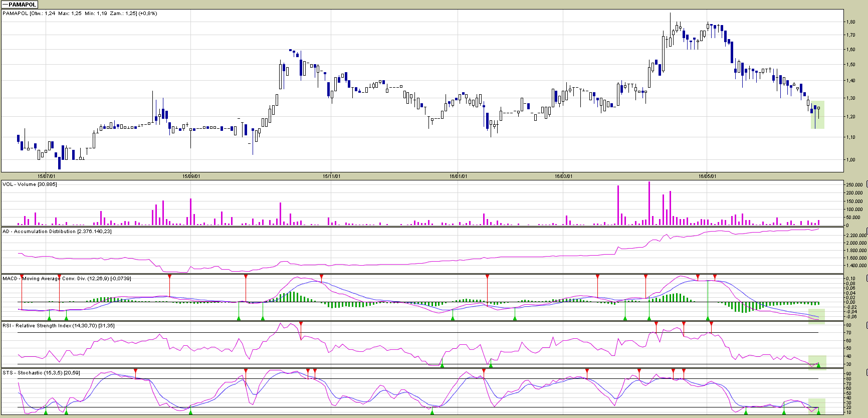Click the RSI - Relative Strength Index label
The width and height of the screenshot is (868, 418).
[59, 326]
